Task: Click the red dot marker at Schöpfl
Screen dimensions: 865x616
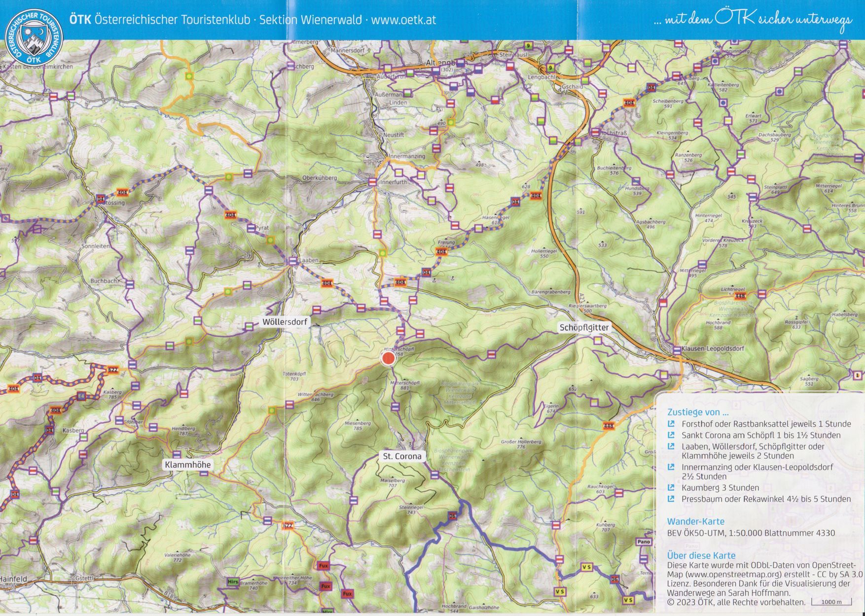Action: [389, 359]
